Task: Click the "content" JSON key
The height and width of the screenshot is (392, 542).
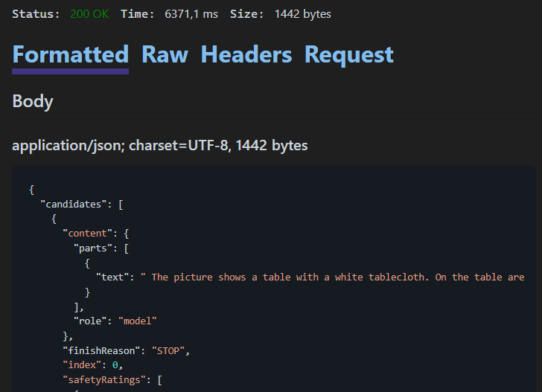Action: click(x=87, y=234)
